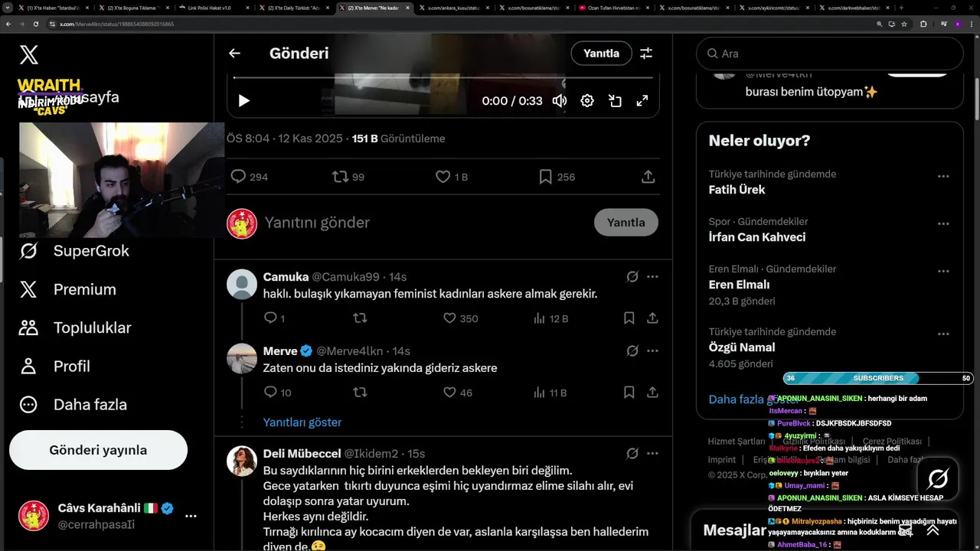Screen dimensions: 980x551
Task: Open Camuka profile avatar
Action: point(242,284)
